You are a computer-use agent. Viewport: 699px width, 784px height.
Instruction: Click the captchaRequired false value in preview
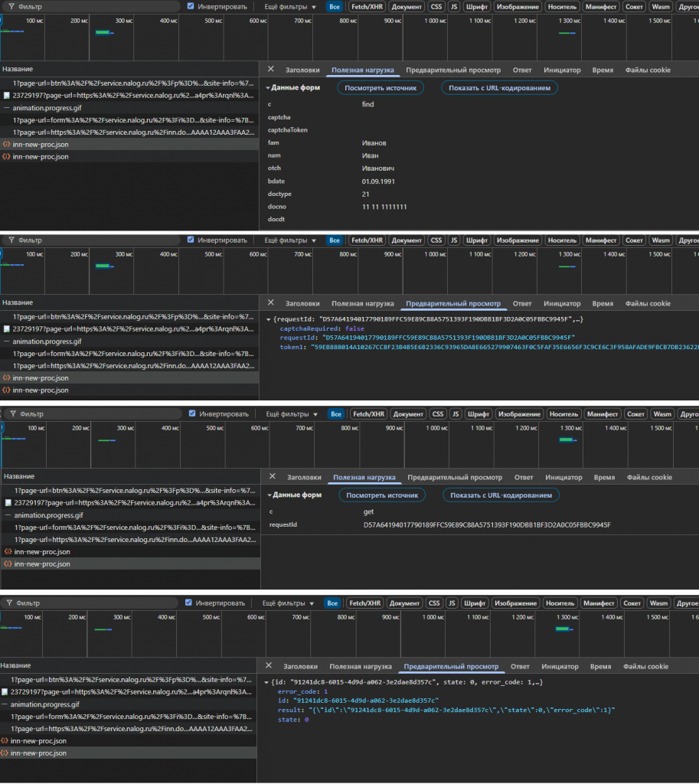point(354,329)
